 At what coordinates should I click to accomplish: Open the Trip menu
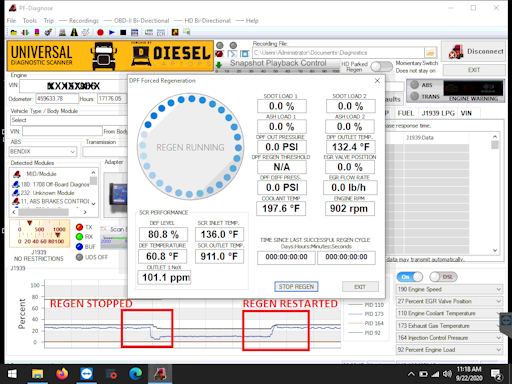(x=49, y=21)
